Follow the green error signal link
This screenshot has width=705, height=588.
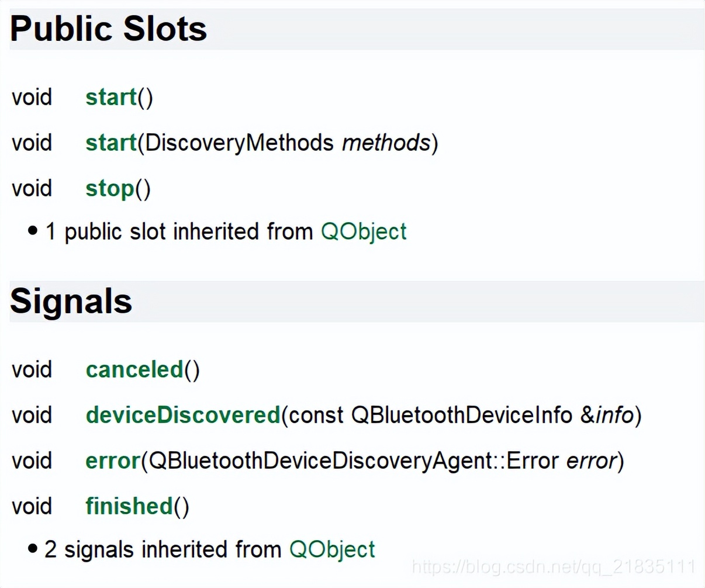click(x=113, y=461)
